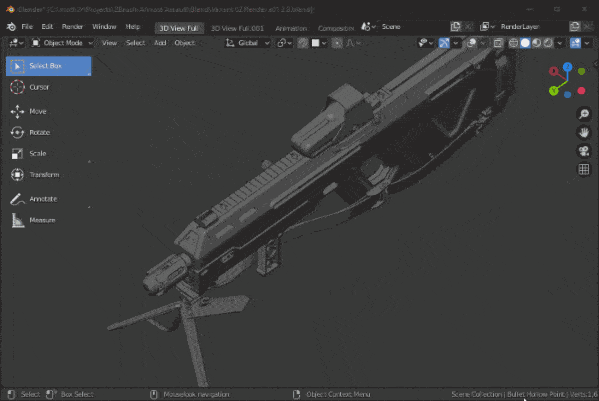Switch perspective/orthographic with grid icon
This screenshot has height=401, width=599.
pos(584,169)
